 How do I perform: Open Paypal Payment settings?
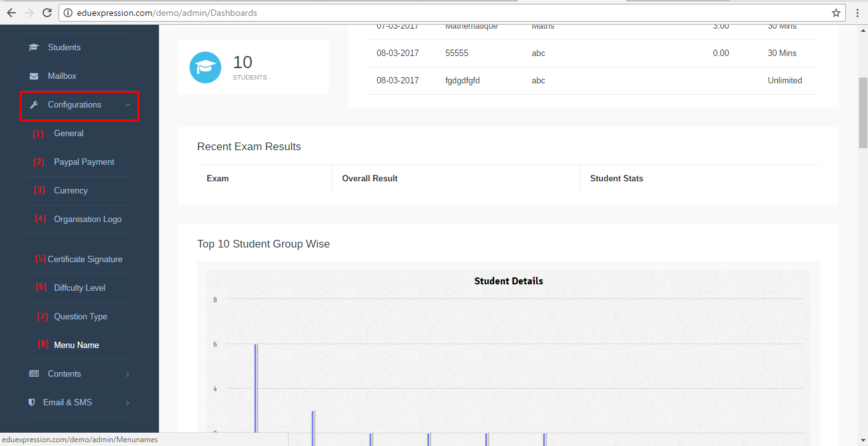tap(84, 162)
